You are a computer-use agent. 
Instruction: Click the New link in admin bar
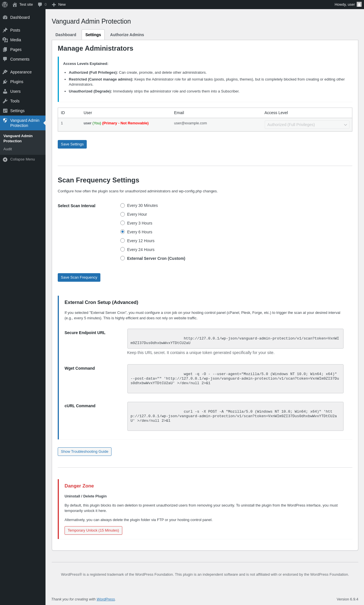click(59, 5)
